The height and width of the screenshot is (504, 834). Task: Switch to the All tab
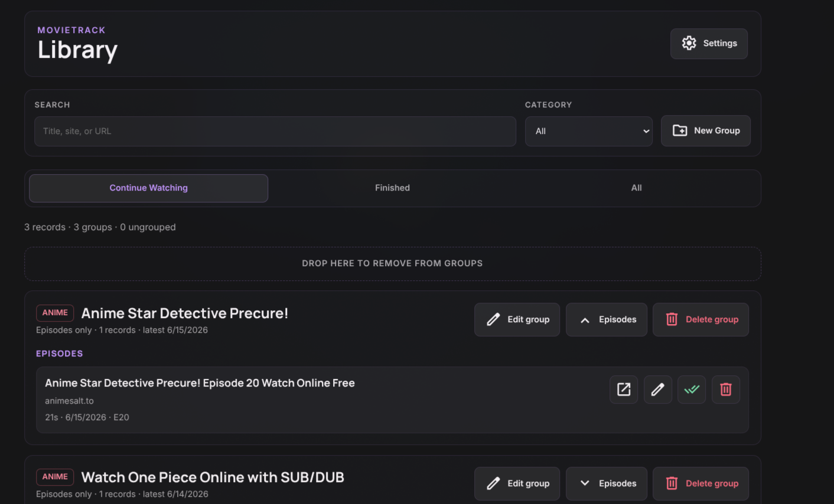[x=636, y=188]
